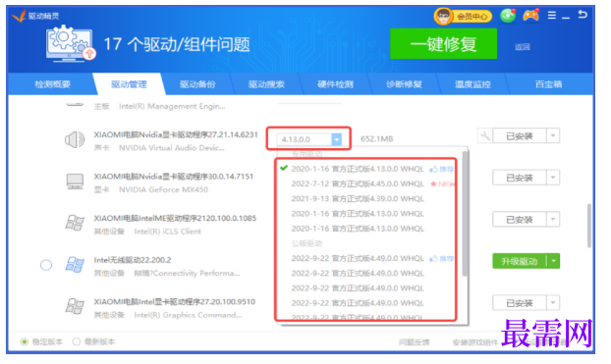Click the wrench repair icon beside 已安装
The width and height of the screenshot is (611, 364).
click(x=484, y=135)
